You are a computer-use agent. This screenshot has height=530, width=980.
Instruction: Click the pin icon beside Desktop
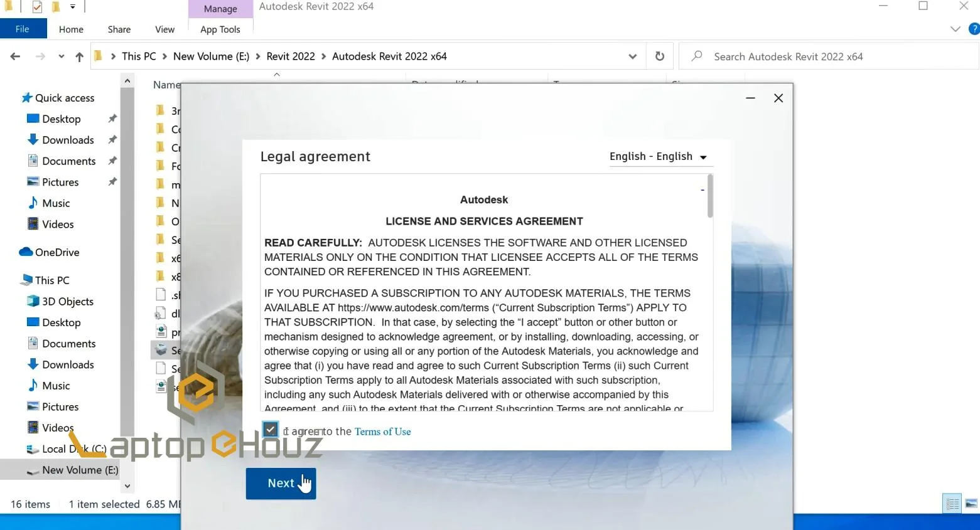(112, 119)
